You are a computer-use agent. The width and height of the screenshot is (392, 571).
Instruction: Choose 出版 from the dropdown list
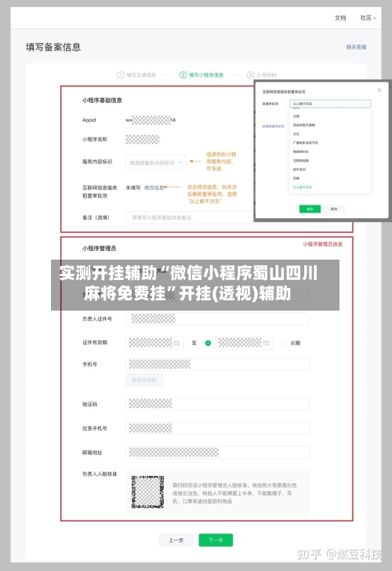(296, 116)
